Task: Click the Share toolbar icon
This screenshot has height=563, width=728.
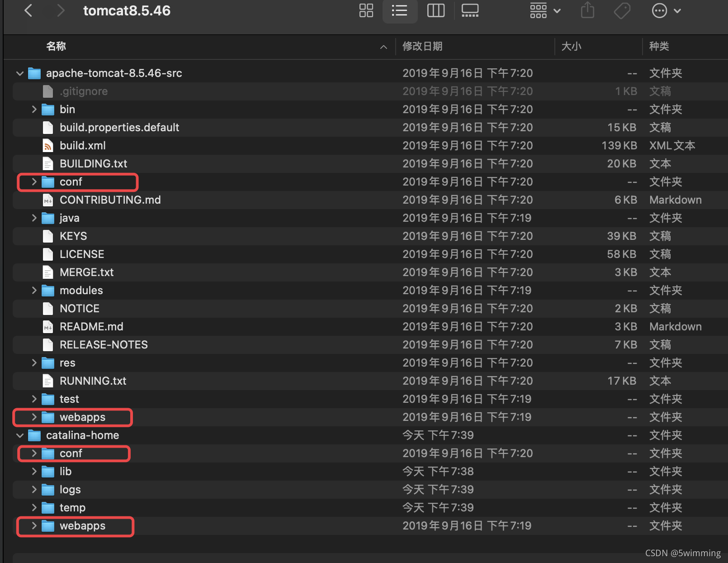Action: (587, 10)
